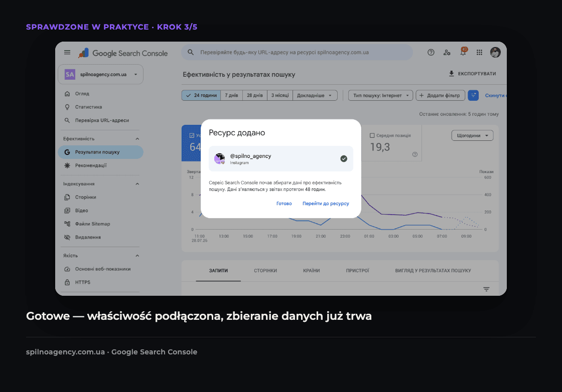562x392 pixels.
Task: Select the 24 години date range
Action: point(201,95)
